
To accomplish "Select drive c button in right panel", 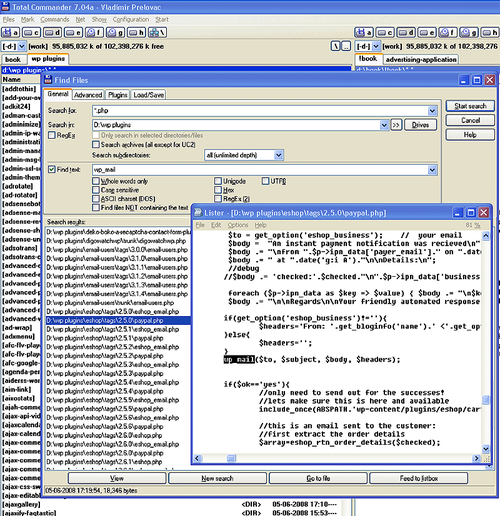I will pyautogui.click(x=384, y=32).
